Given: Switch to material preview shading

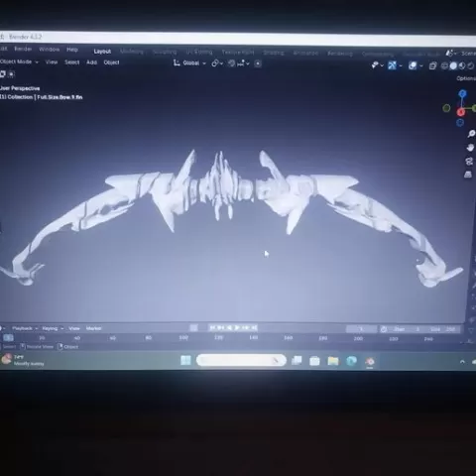Looking at the screenshot, I should [x=462, y=66].
